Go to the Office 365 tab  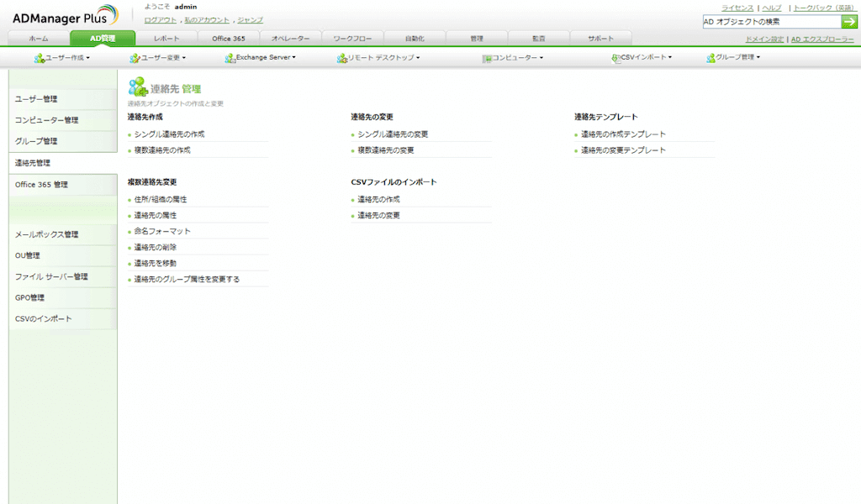229,39
